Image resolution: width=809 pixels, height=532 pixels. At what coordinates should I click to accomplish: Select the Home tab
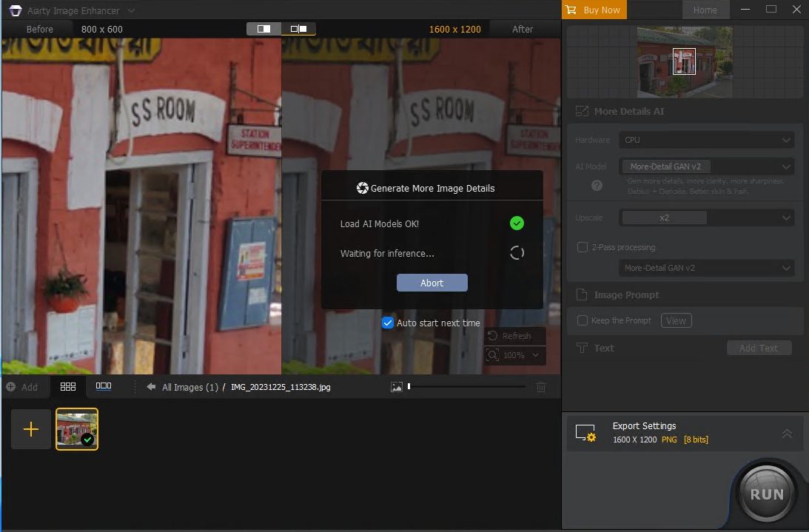point(705,10)
